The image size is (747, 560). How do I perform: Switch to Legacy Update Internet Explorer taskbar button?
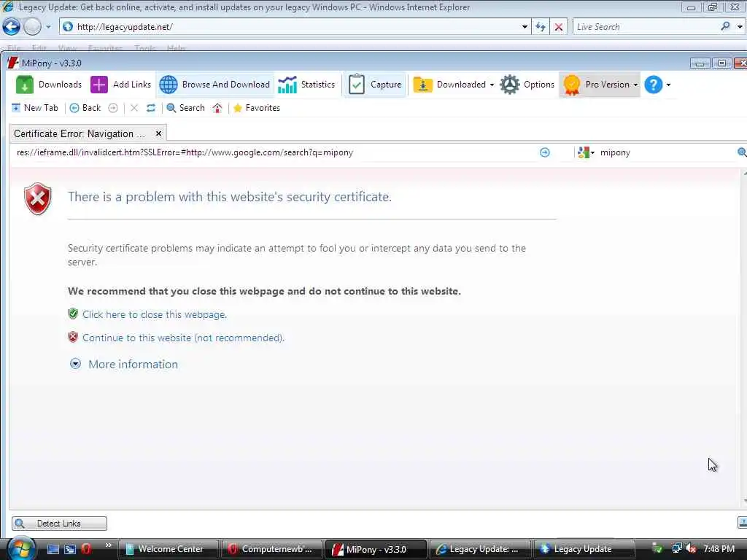(x=480, y=549)
